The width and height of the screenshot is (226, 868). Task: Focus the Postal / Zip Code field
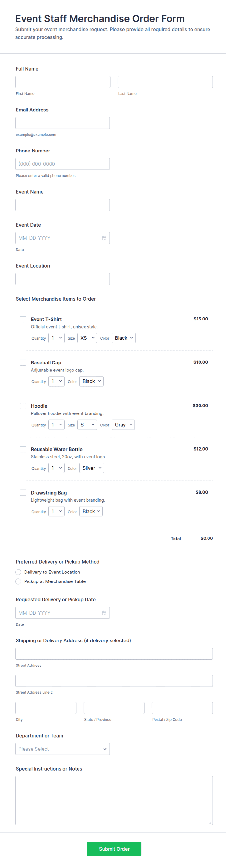(182, 708)
